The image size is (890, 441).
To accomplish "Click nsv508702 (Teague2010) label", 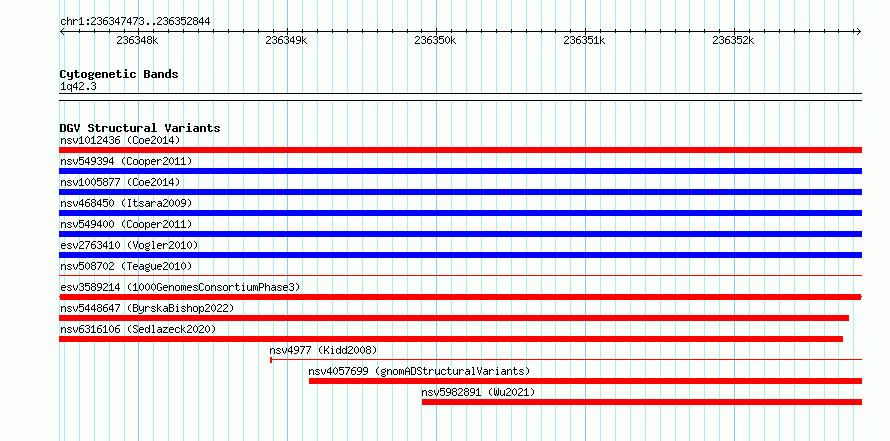I will pos(126,266).
